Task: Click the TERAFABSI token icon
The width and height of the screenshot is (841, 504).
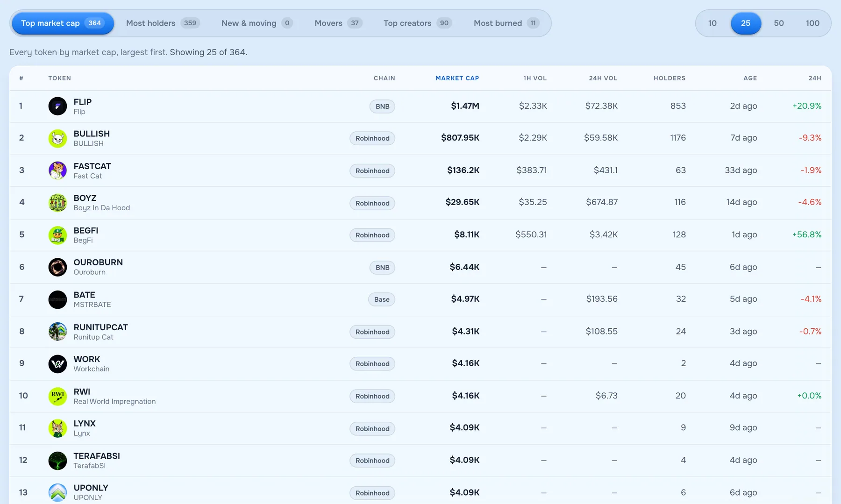Action: pos(57,461)
